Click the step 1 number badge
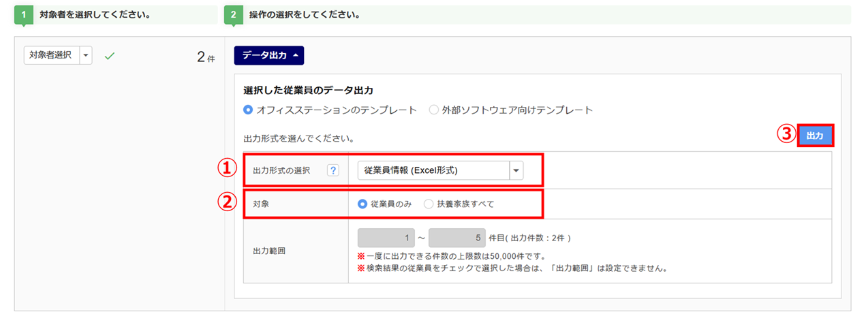868x314 pixels. coord(22,14)
